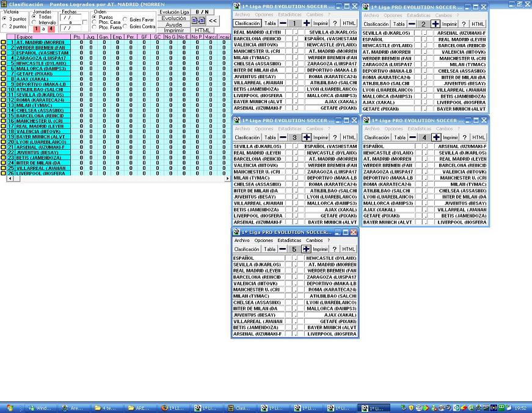Viewport: 532px width, 413px height.
Task: Open Archivo menu in jornada 5 window
Action: 242,240
